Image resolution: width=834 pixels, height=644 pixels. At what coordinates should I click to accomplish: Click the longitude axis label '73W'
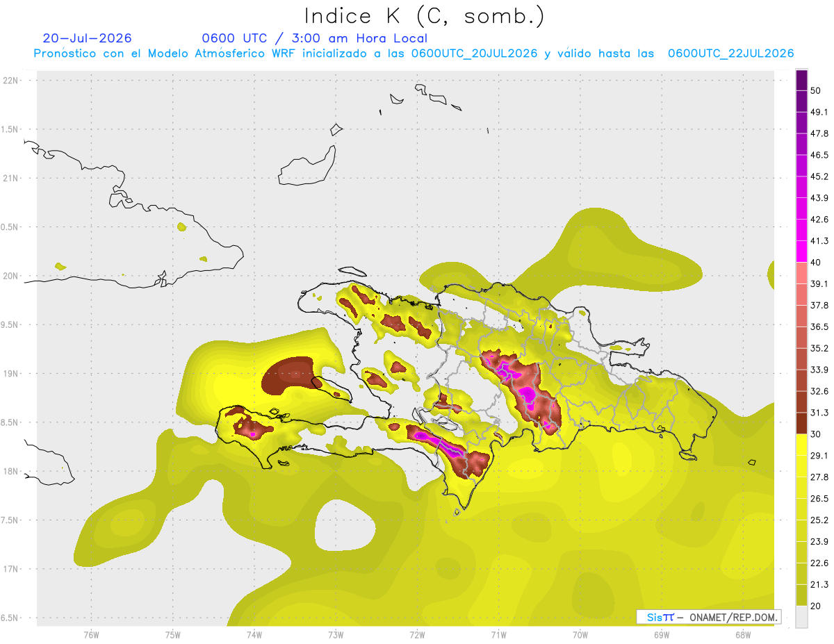tap(336, 634)
